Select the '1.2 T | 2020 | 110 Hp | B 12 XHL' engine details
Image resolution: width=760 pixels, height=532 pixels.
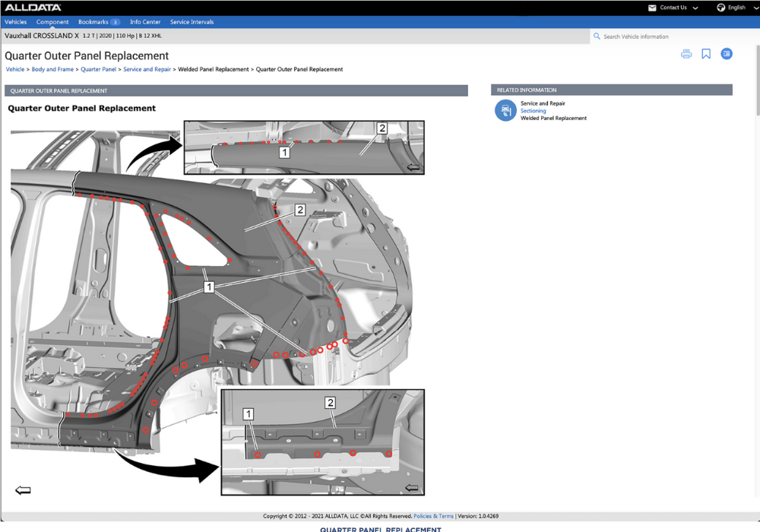point(122,36)
